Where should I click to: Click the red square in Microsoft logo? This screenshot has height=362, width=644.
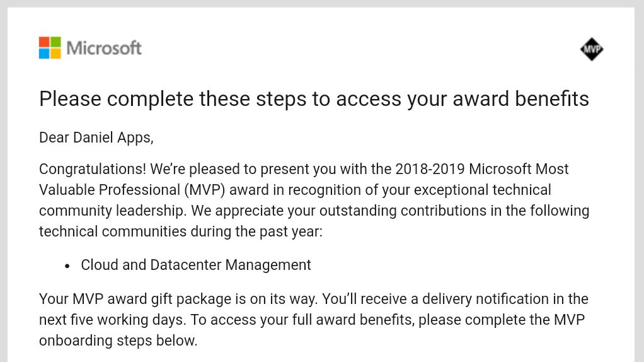pyautogui.click(x=44, y=42)
